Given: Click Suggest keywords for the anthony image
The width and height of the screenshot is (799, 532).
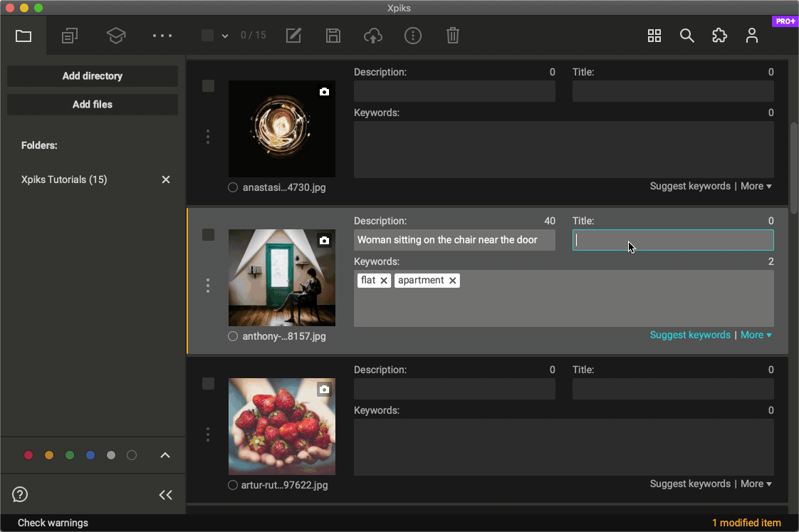Looking at the screenshot, I should tap(690, 335).
